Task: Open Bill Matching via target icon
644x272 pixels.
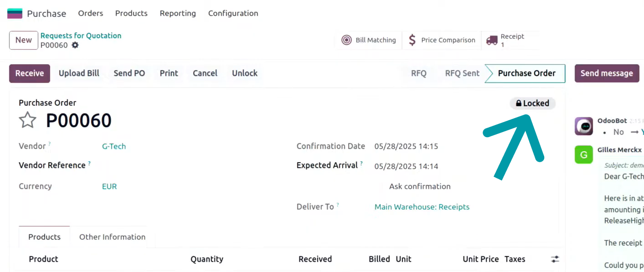Action: 347,40
